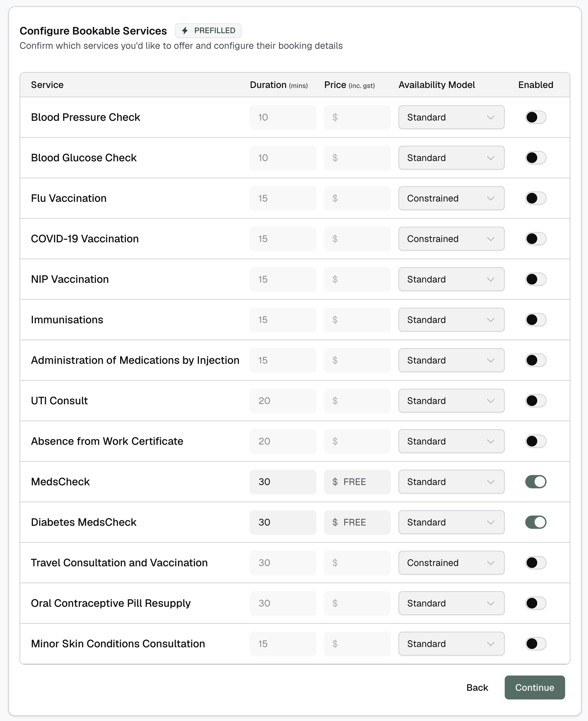Viewport: 588px width, 721px height.
Task: Enable the Blood Pressure Check service
Action: (536, 117)
